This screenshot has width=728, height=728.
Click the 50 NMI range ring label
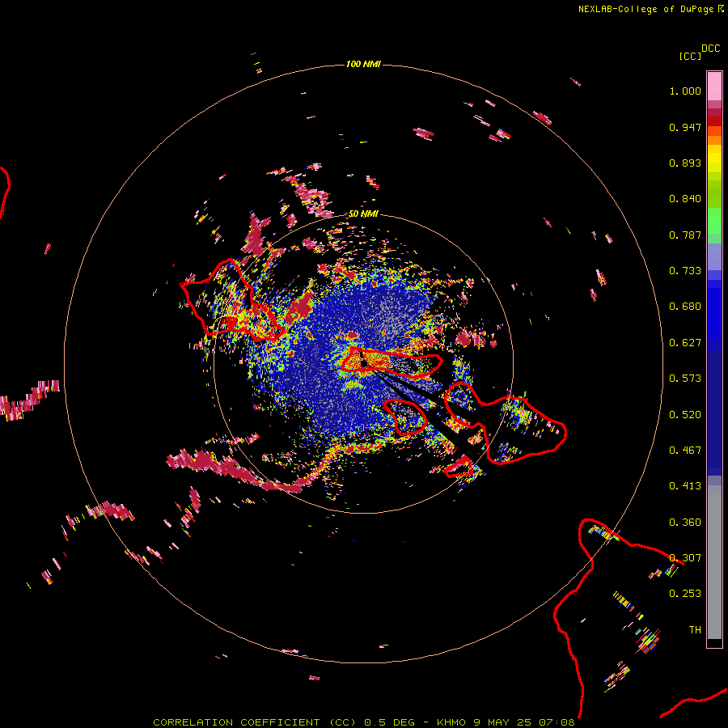[363, 214]
